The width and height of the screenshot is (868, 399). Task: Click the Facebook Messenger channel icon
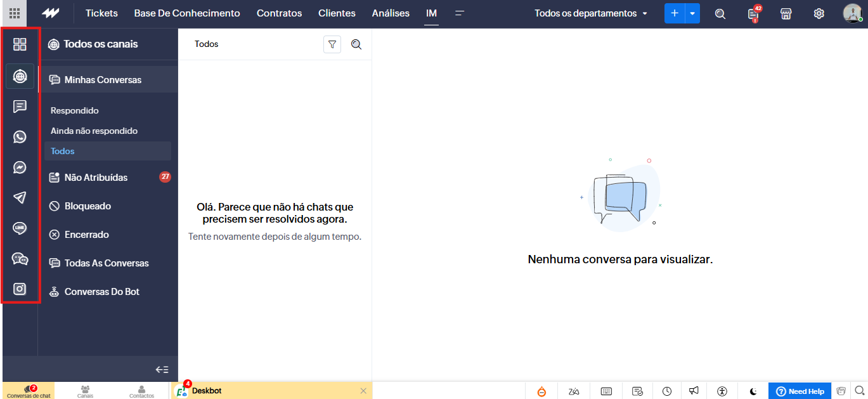click(x=20, y=167)
